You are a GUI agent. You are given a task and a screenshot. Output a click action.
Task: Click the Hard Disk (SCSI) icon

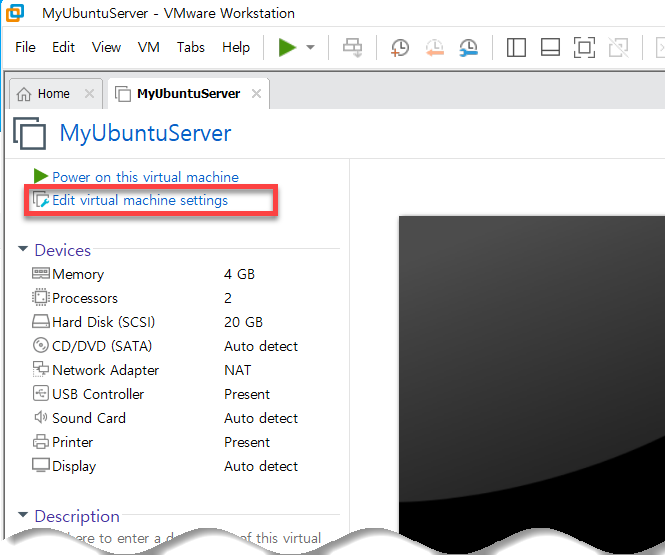41,321
